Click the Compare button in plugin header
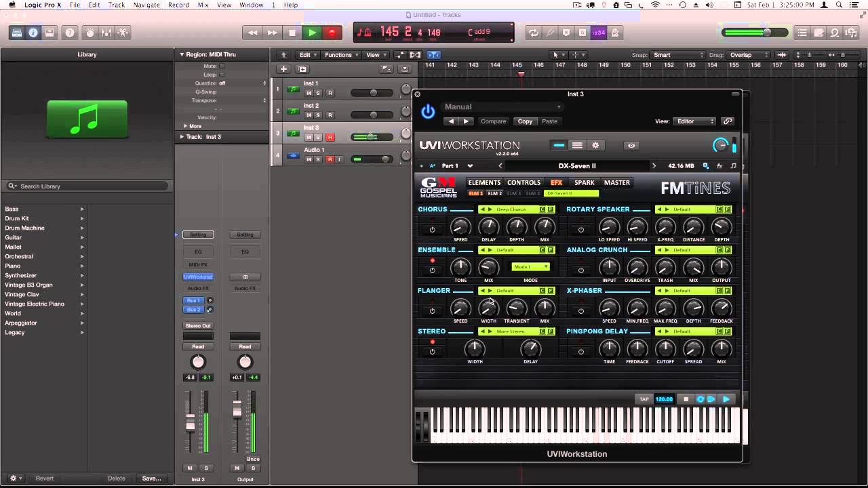 [x=493, y=121]
